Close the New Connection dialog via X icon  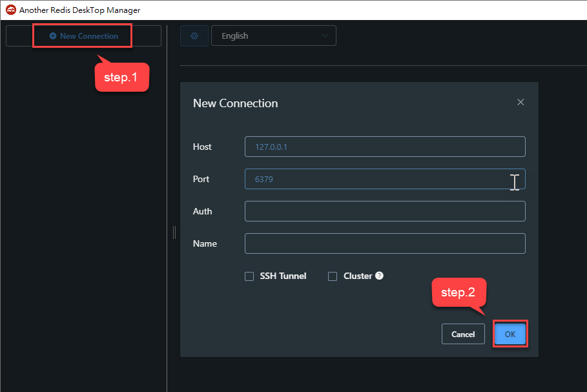520,102
